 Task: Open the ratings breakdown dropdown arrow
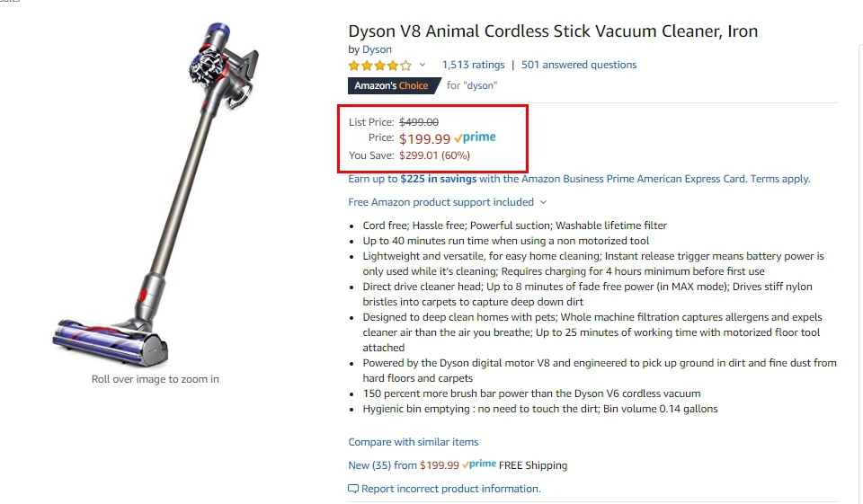tap(423, 66)
